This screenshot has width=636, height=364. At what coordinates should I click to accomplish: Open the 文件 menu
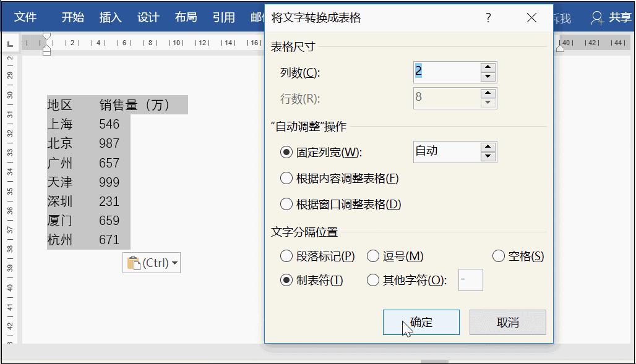[26, 18]
